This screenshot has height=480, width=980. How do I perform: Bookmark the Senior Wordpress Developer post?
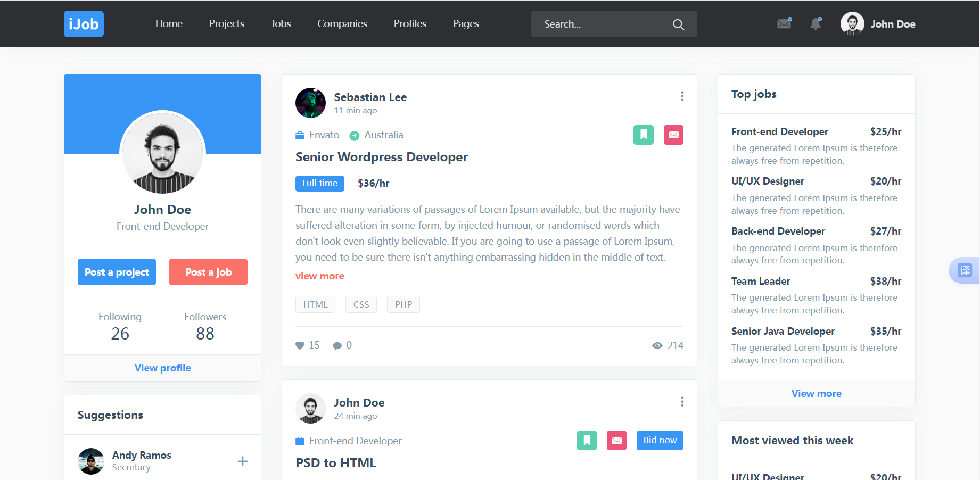(x=643, y=135)
